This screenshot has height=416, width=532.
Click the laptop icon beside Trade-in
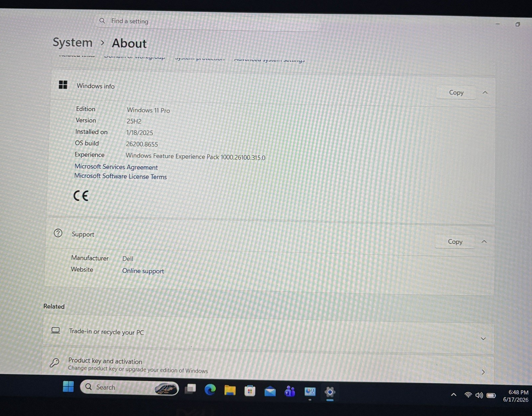(x=56, y=330)
